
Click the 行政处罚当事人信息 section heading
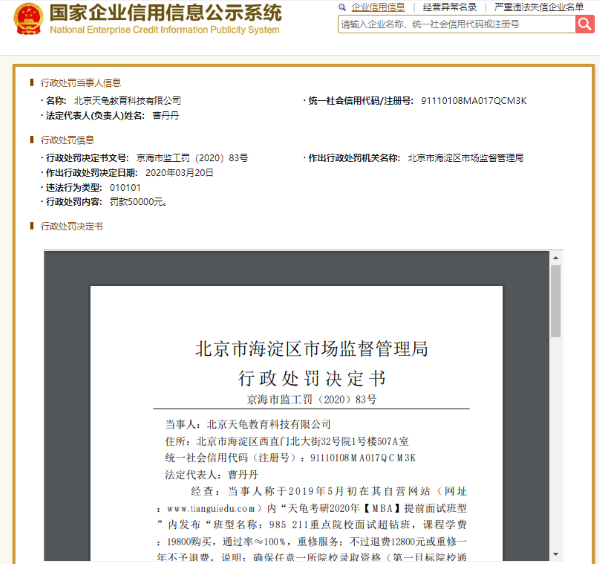point(81,83)
